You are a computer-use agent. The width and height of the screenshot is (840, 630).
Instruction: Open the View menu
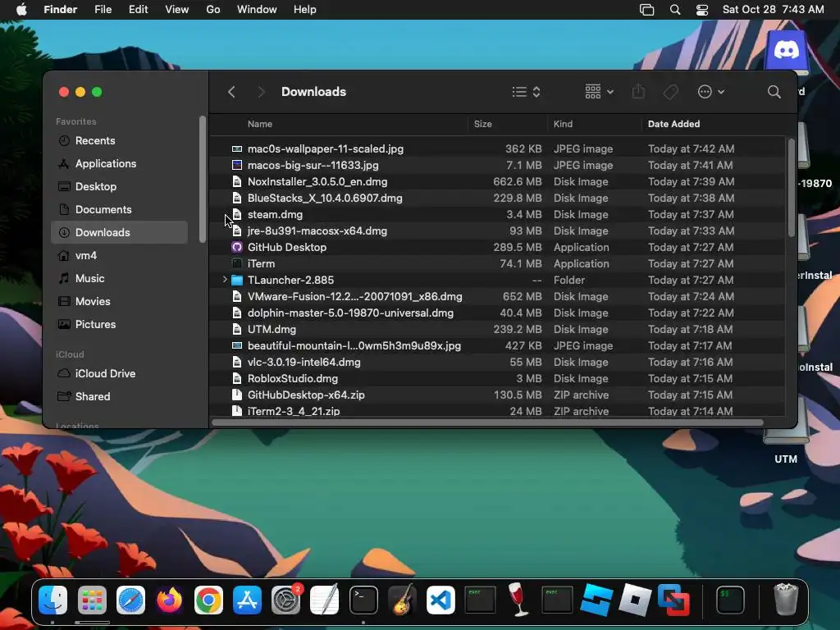coord(177,10)
